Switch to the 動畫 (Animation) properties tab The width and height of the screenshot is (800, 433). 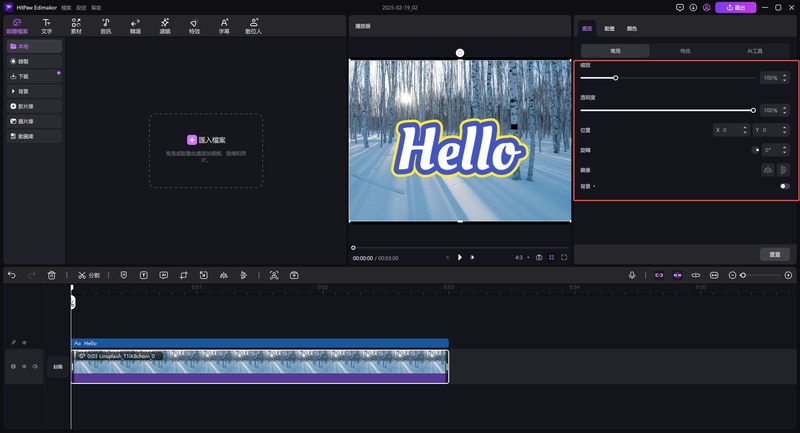pyautogui.click(x=608, y=28)
